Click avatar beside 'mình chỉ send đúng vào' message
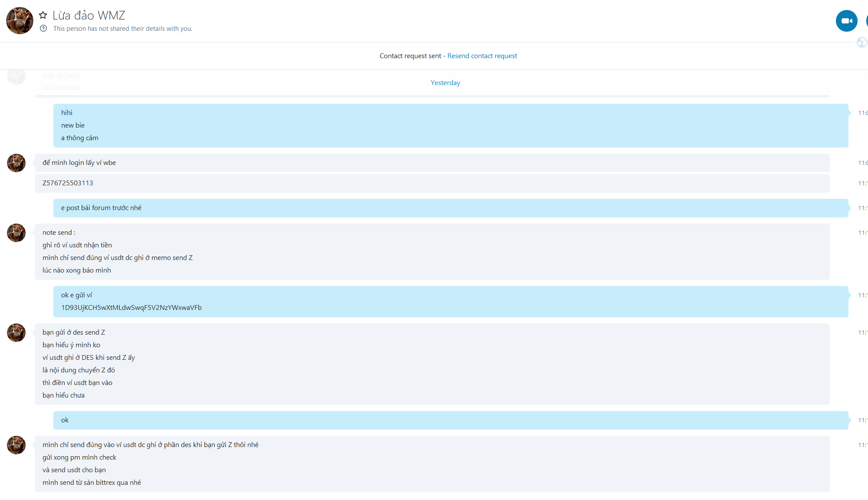Screen dimensions: 868x500 pos(16,445)
